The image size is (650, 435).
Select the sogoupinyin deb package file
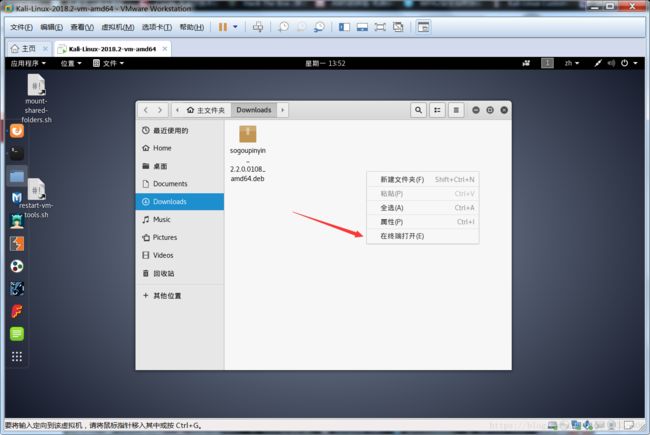248,154
